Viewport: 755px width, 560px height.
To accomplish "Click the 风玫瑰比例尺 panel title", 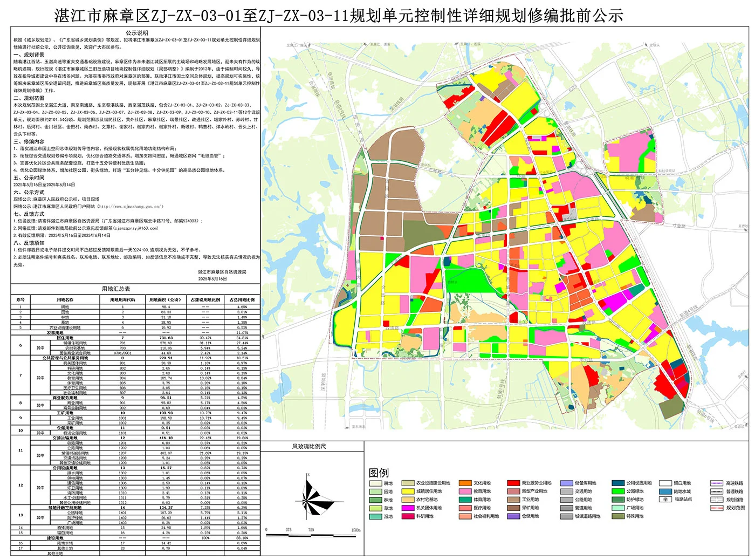I will (x=308, y=446).
